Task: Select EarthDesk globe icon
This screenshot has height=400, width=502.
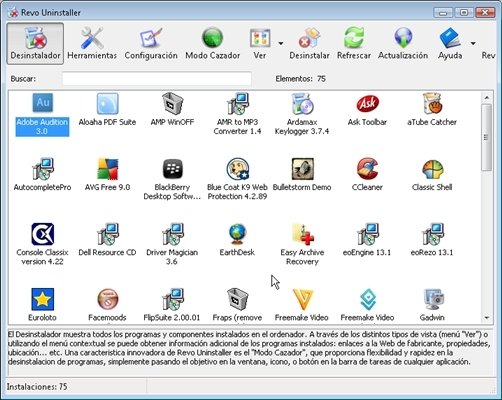Action: click(237, 240)
